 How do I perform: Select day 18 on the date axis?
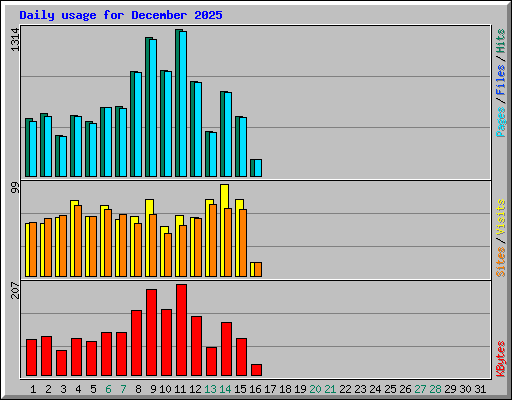click(x=285, y=389)
